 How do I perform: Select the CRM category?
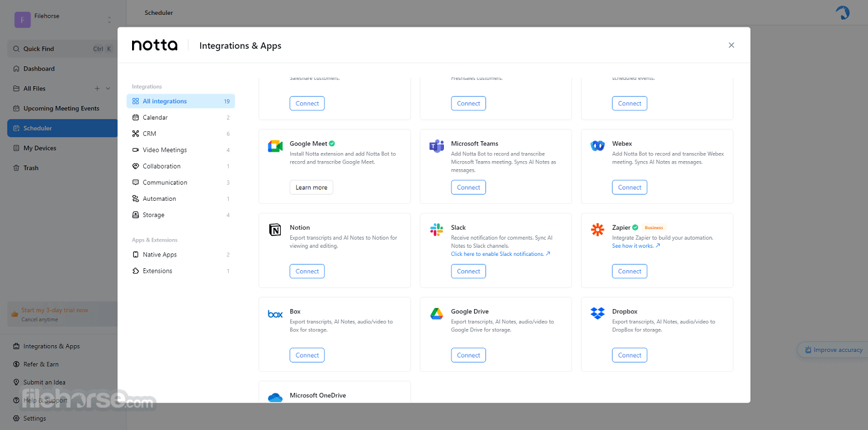180,134
